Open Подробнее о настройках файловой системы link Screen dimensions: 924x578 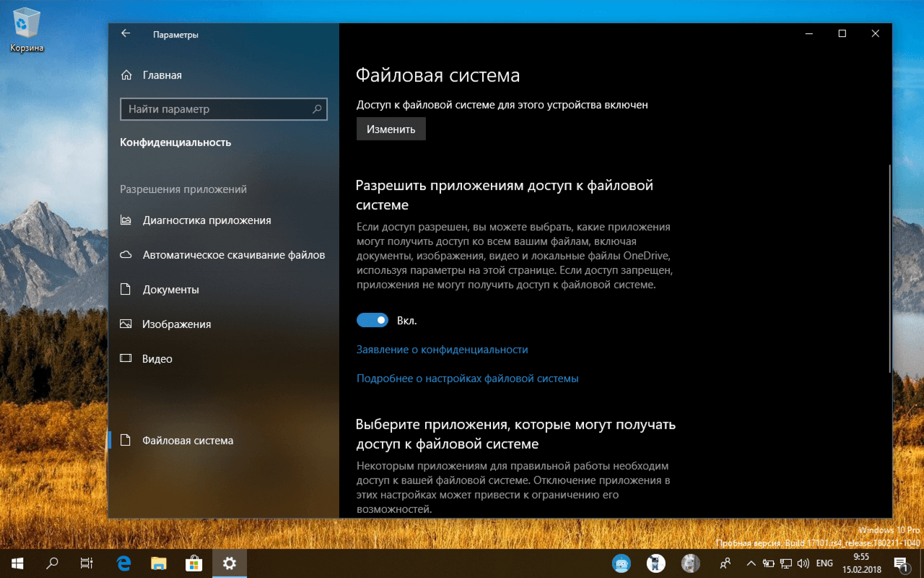(468, 379)
